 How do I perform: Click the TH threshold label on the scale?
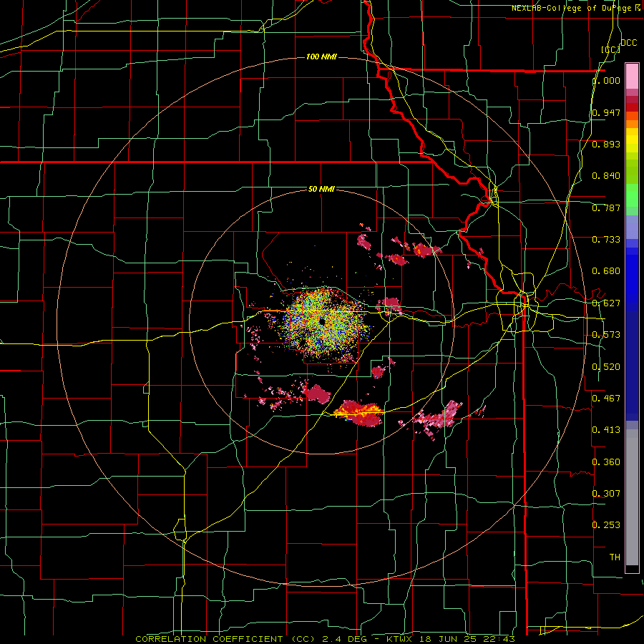click(615, 557)
